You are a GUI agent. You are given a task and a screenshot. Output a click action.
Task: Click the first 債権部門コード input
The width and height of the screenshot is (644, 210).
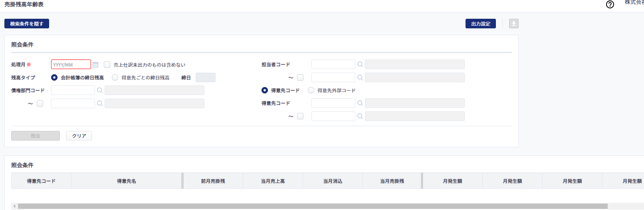click(73, 90)
